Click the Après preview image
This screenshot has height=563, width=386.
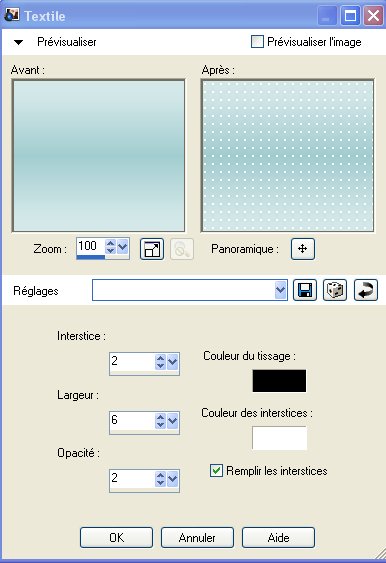tap(287, 156)
